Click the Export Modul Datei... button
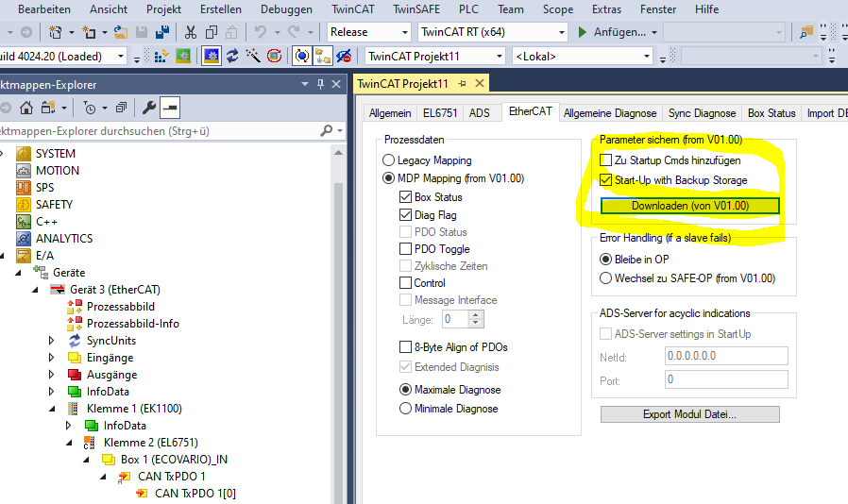The image size is (848, 504). pos(690,414)
